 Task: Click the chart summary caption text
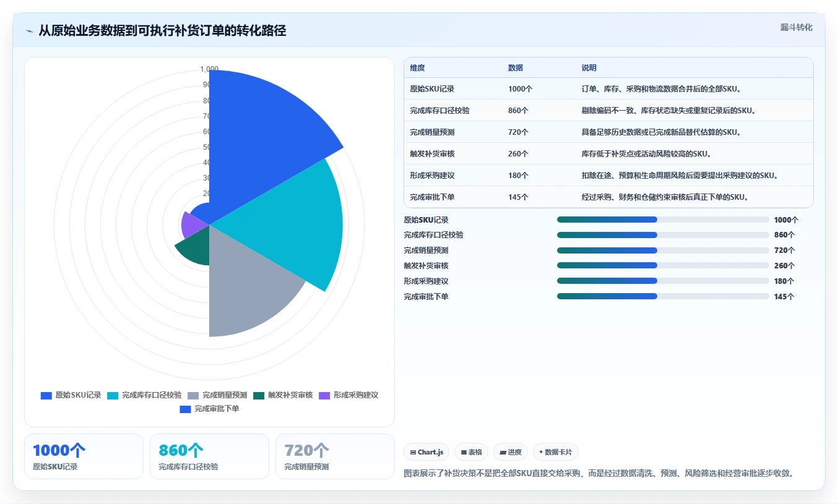[598, 474]
